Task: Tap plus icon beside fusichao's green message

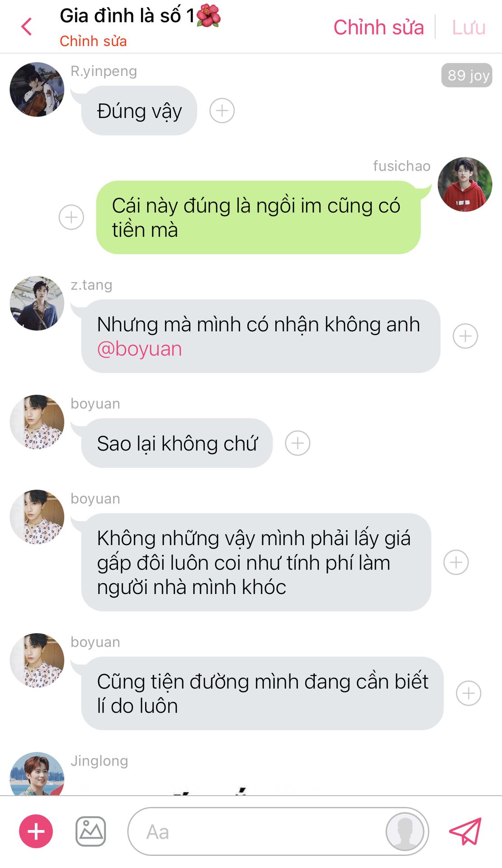Action: [71, 217]
